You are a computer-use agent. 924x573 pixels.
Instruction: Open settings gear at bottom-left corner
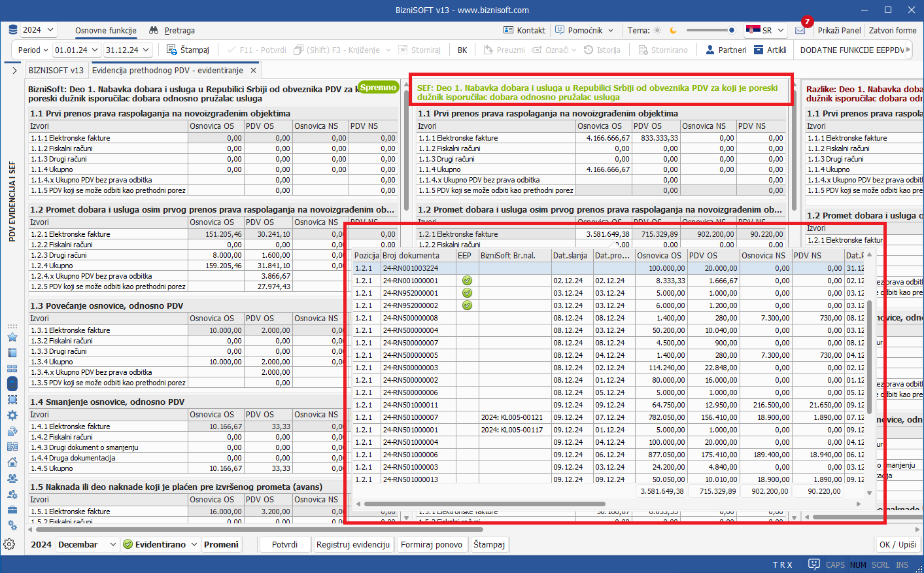tap(9, 544)
